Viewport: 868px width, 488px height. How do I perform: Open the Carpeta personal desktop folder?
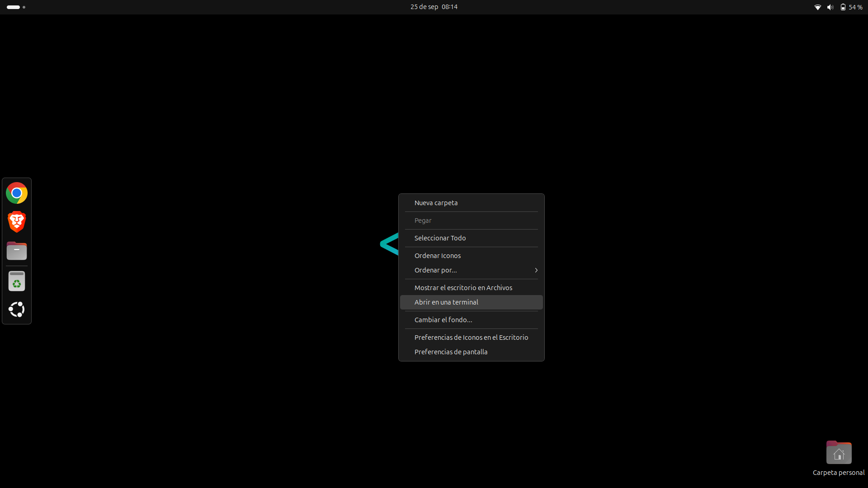pyautogui.click(x=839, y=458)
